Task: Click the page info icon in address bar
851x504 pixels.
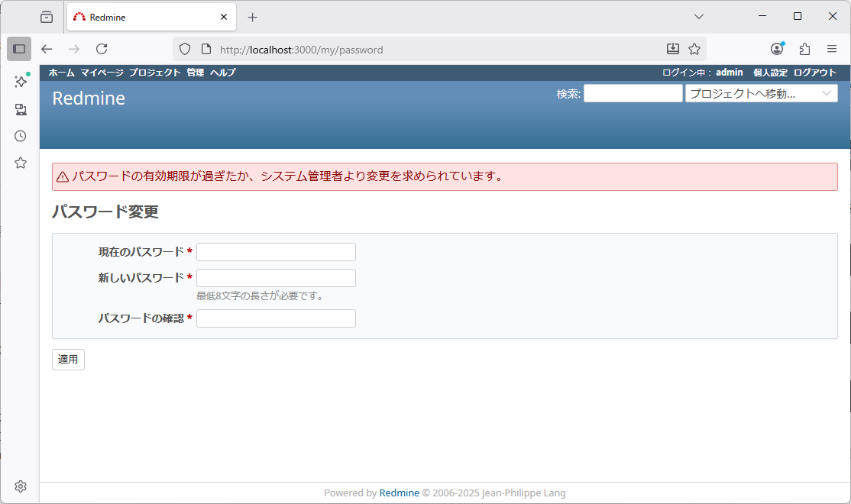Action: click(206, 50)
